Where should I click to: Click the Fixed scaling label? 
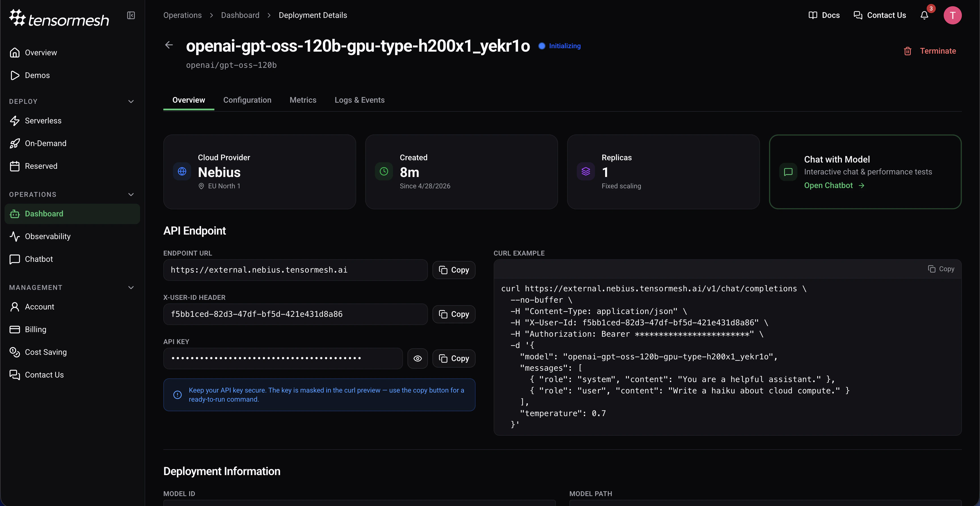pos(621,186)
